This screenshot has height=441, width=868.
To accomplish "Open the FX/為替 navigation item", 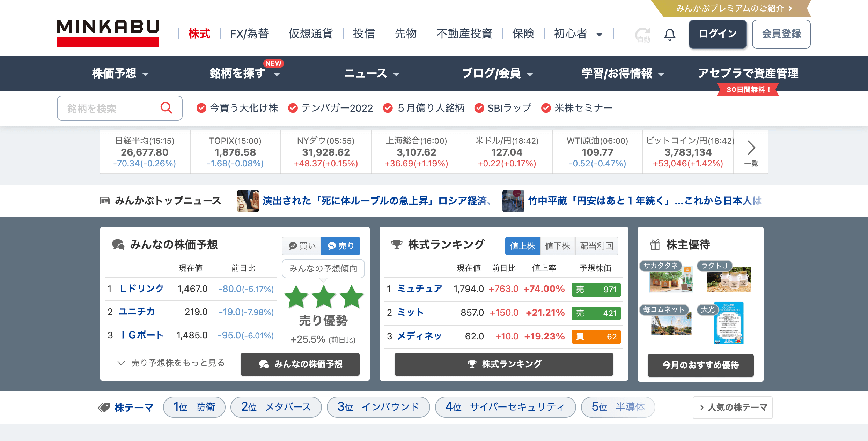I will 249,34.
